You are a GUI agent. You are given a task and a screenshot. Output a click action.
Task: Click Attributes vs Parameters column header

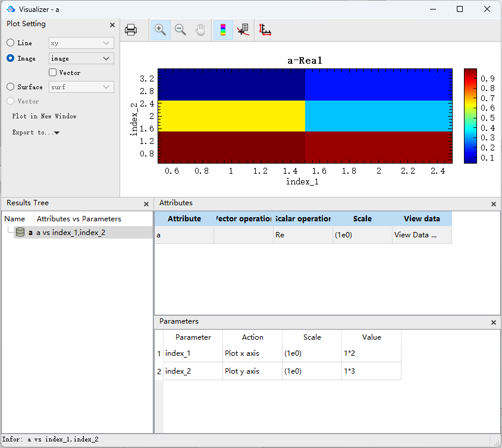(x=79, y=219)
